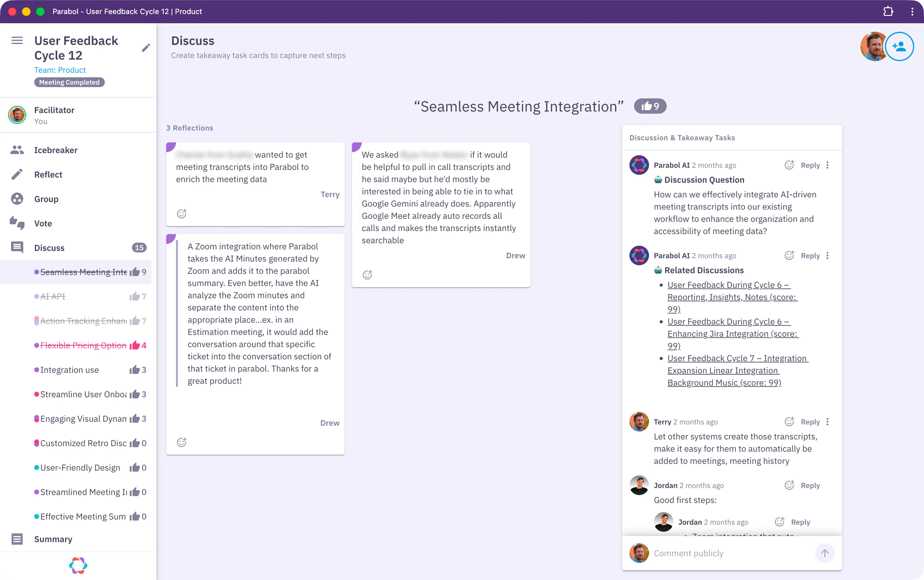Send the comment with the arrow button
924x580 pixels.
pos(825,553)
